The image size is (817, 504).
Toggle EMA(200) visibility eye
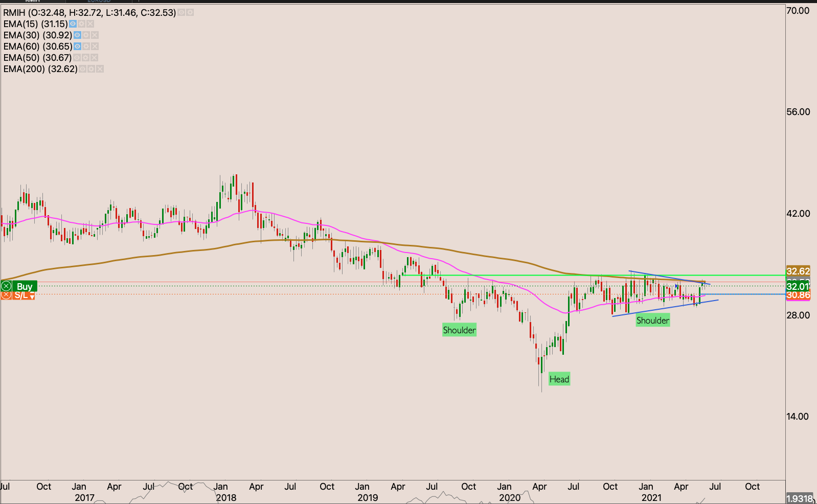82,69
